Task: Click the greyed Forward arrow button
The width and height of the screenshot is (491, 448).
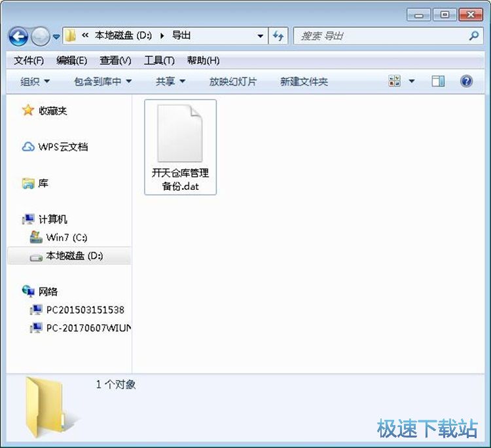Action: [40, 37]
